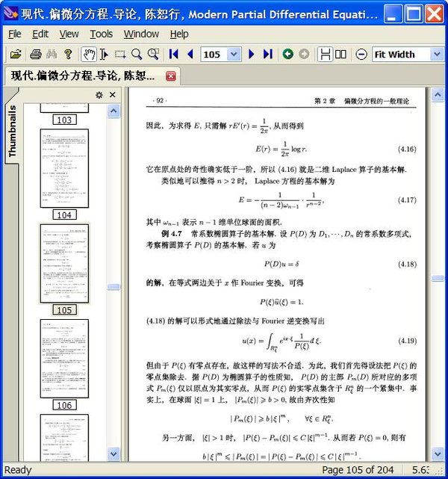Open thumbnails panel options gear
The height and width of the screenshot is (479, 448).
pyautogui.click(x=99, y=95)
